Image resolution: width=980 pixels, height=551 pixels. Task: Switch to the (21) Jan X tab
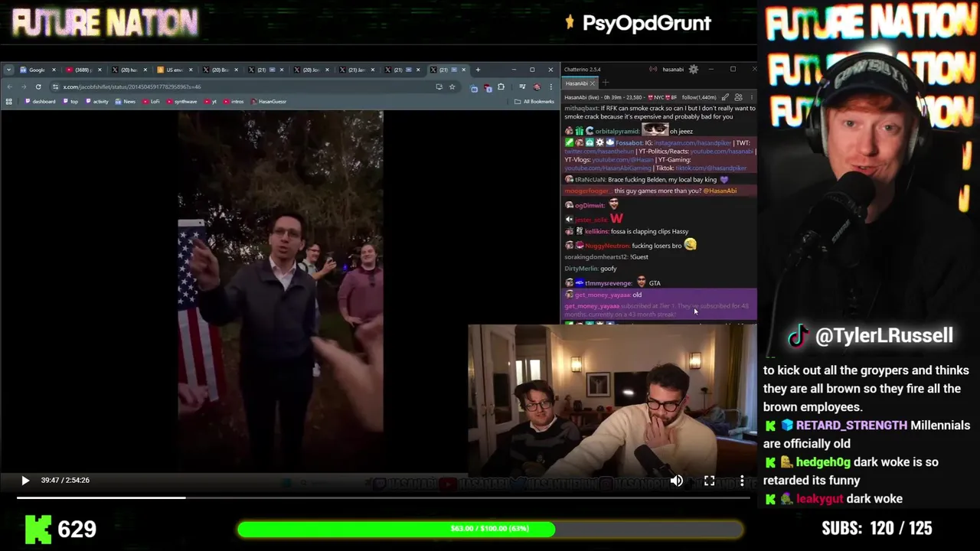[356, 70]
